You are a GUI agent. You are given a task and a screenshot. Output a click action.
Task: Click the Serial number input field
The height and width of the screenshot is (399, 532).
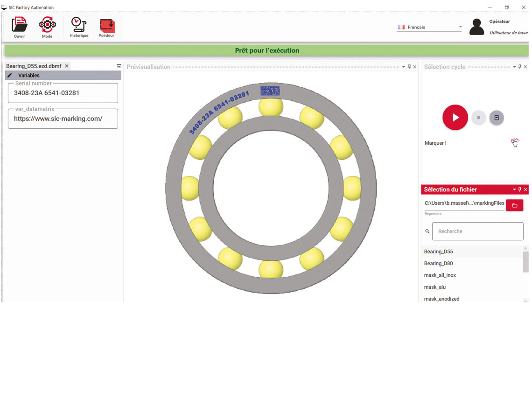pos(63,93)
